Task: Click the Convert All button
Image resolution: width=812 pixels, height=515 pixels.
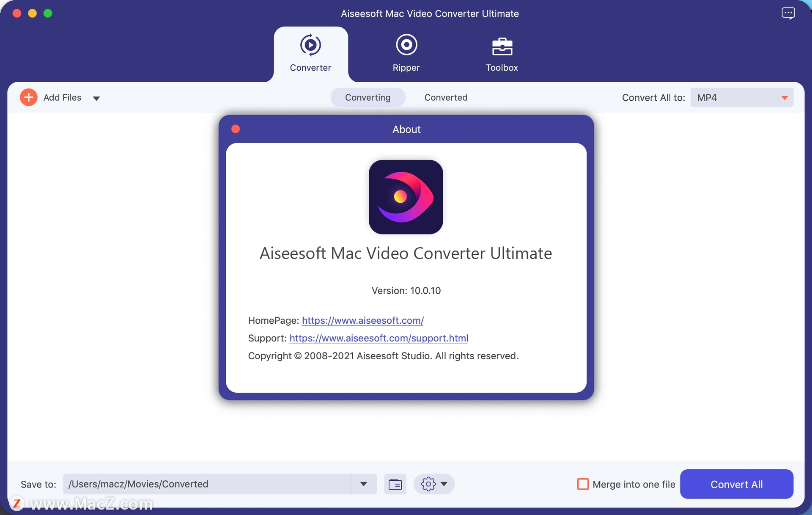Action: coord(737,484)
